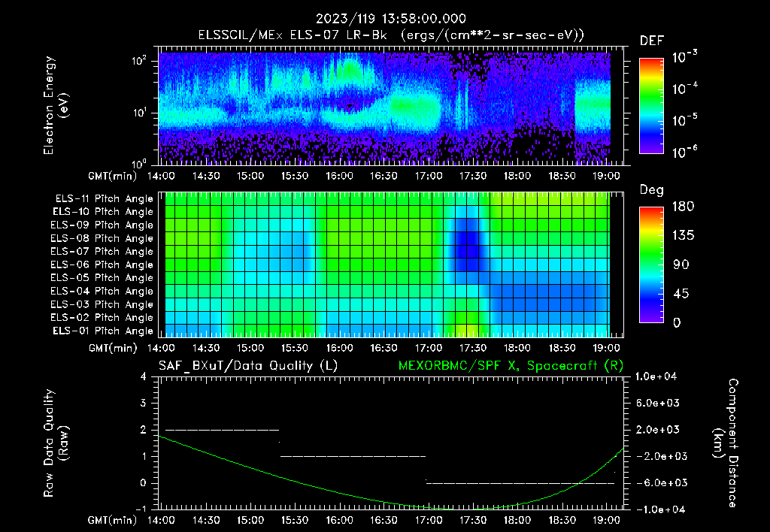Screen dimensions: 770x532
Task: Click the data quality segment at level 0
Action: [x=520, y=483]
